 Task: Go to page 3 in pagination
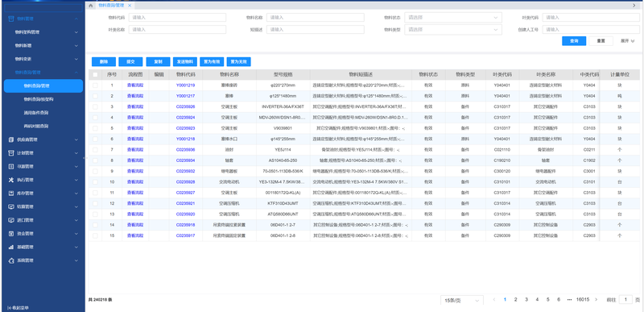coord(526,300)
